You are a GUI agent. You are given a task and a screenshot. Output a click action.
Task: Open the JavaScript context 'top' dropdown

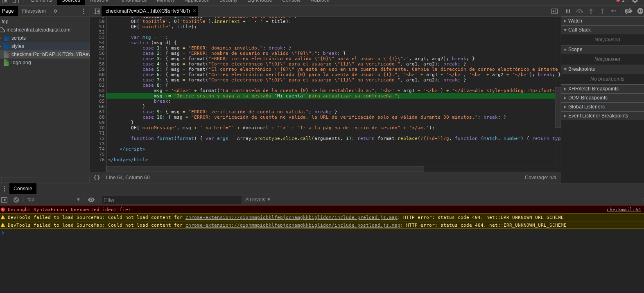coord(53,200)
